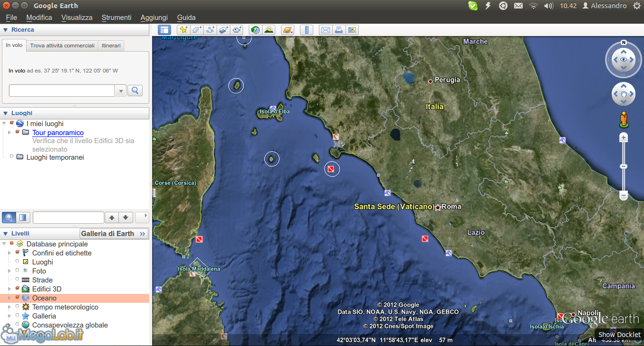Open the File menu
644x346 pixels.
[x=11, y=18]
